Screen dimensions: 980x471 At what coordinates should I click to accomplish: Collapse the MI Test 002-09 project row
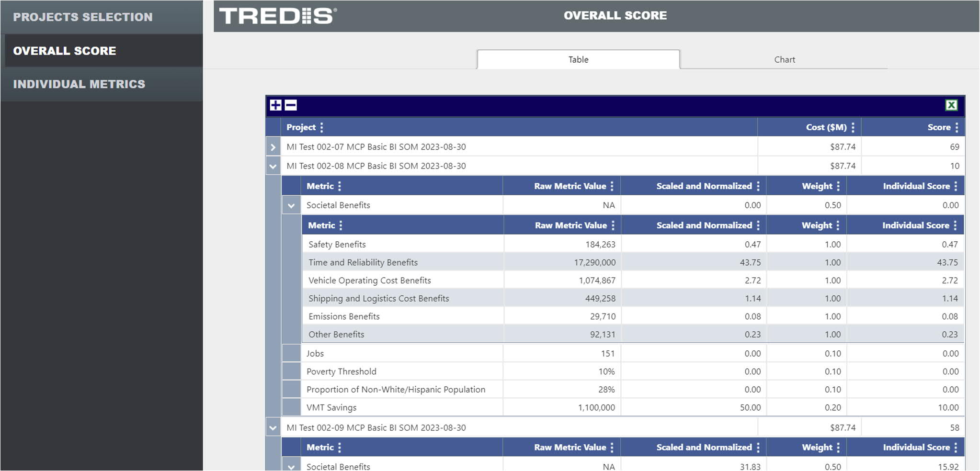273,427
